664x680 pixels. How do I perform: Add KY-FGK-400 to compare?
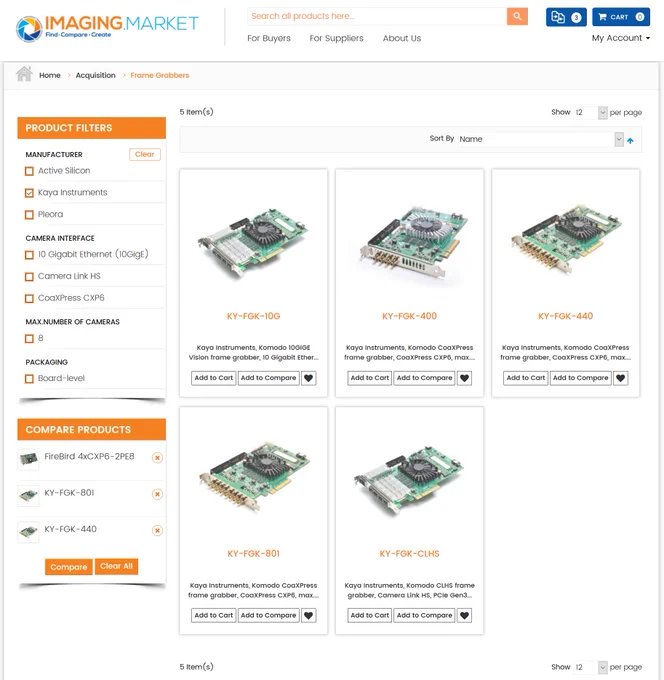tap(424, 378)
